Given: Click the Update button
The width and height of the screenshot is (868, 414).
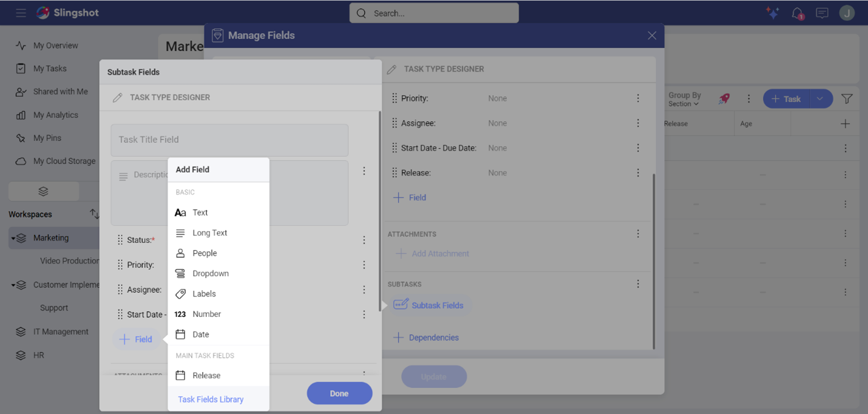Looking at the screenshot, I should (434, 377).
